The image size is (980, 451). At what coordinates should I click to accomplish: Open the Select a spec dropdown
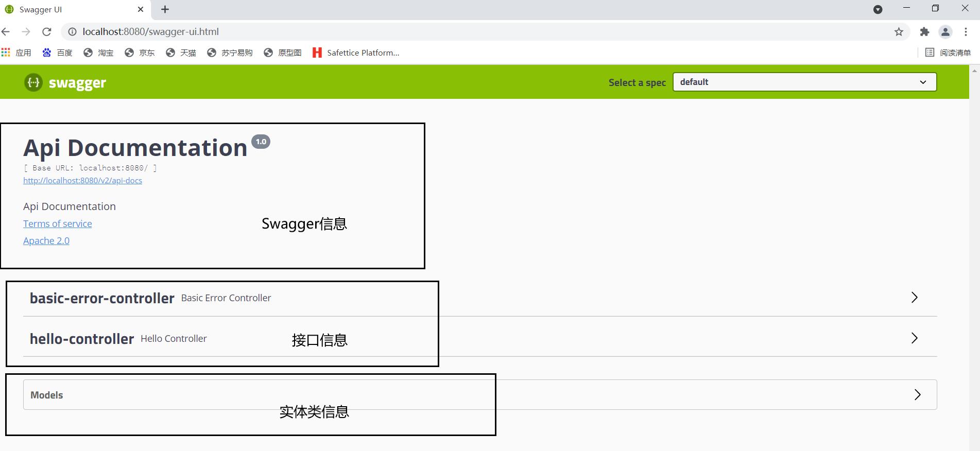(x=804, y=82)
